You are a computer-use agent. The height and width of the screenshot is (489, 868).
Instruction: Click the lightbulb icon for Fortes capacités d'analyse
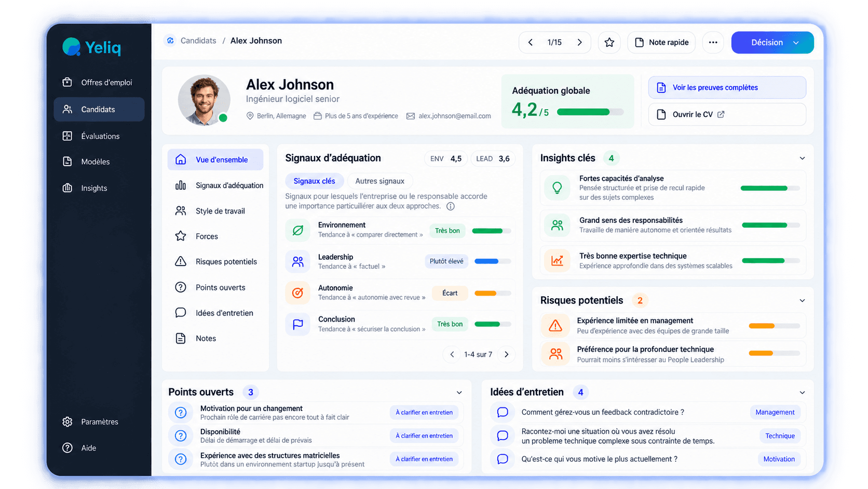[557, 188]
